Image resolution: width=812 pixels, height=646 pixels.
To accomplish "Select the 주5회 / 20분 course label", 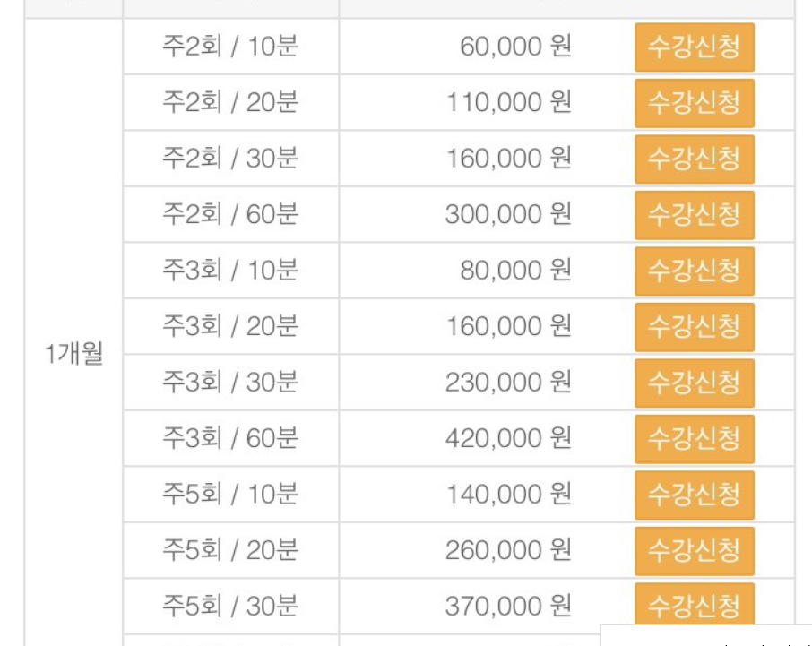I will coord(230,550).
